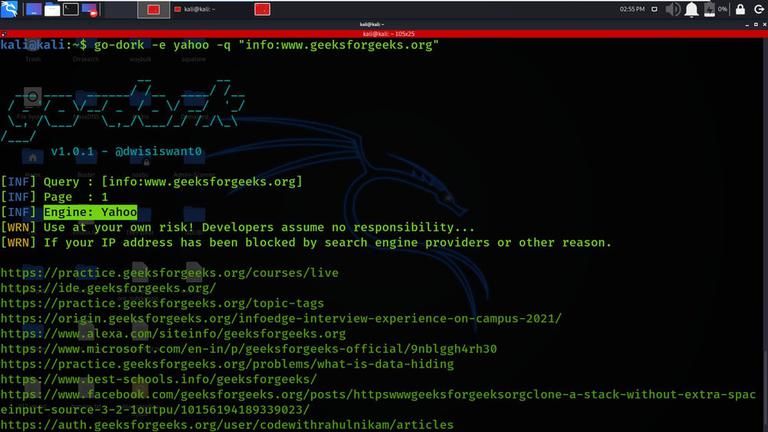This screenshot has width=768, height=432.
Task: Click the blue desktop icon in the panel
Action: click(x=33, y=9)
